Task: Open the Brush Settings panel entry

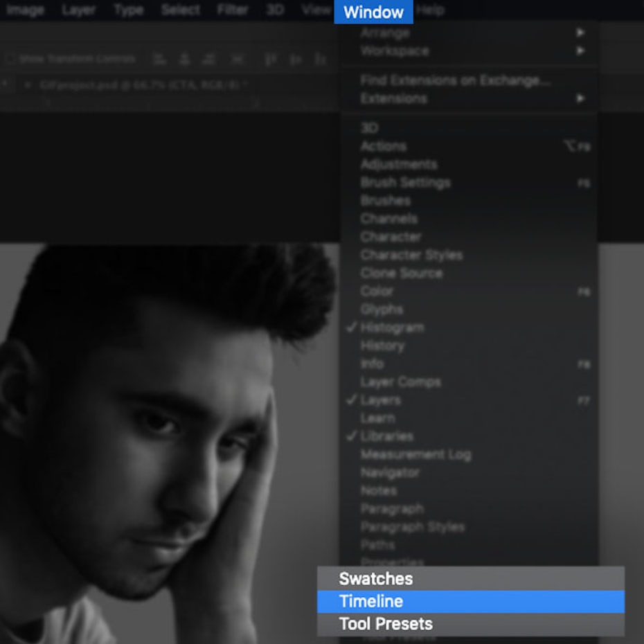Action: pyautogui.click(x=405, y=182)
